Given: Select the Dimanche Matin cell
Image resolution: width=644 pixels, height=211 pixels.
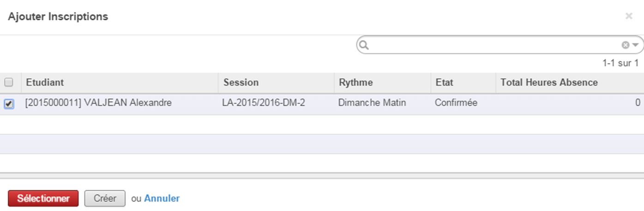Looking at the screenshot, I should point(372,103).
